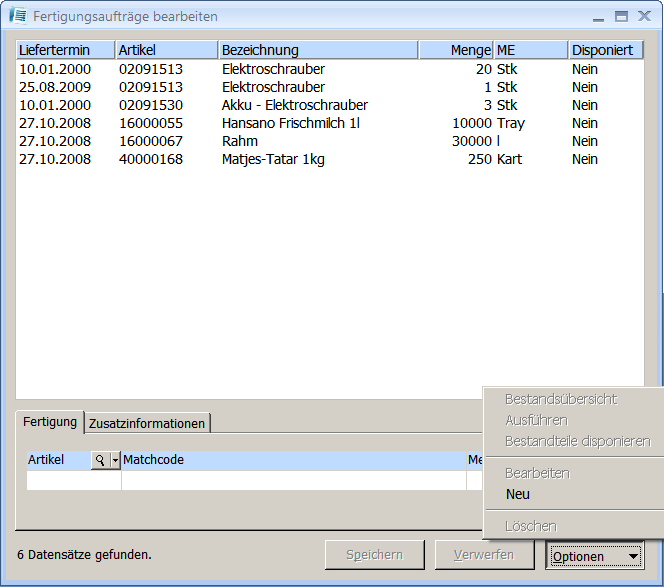Select the Matjes-Tatar 1kg order row
Screen dimensions: 664x587
click(x=273, y=159)
